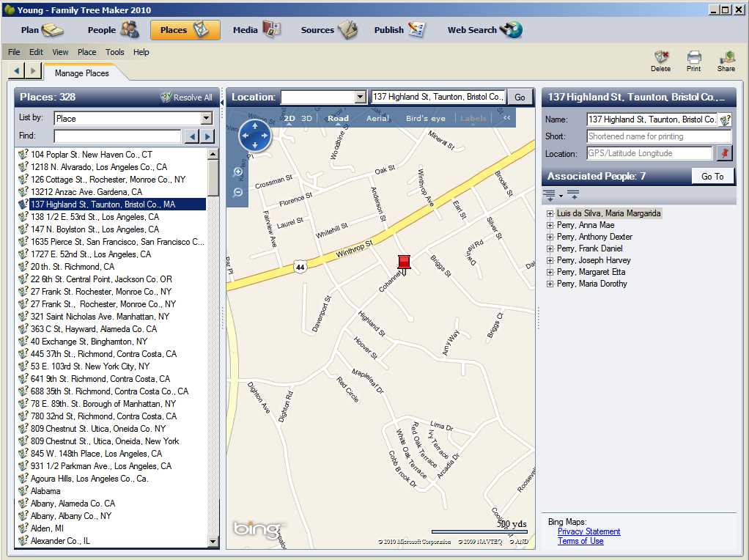Screen dimensions: 749x560
Task: Zoom in on the map
Action: pos(238,172)
